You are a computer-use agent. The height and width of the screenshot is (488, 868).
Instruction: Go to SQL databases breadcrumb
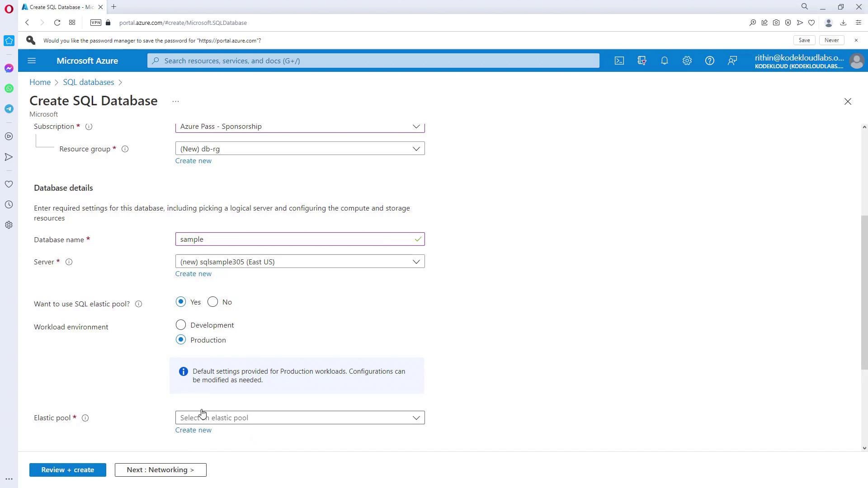[88, 82]
